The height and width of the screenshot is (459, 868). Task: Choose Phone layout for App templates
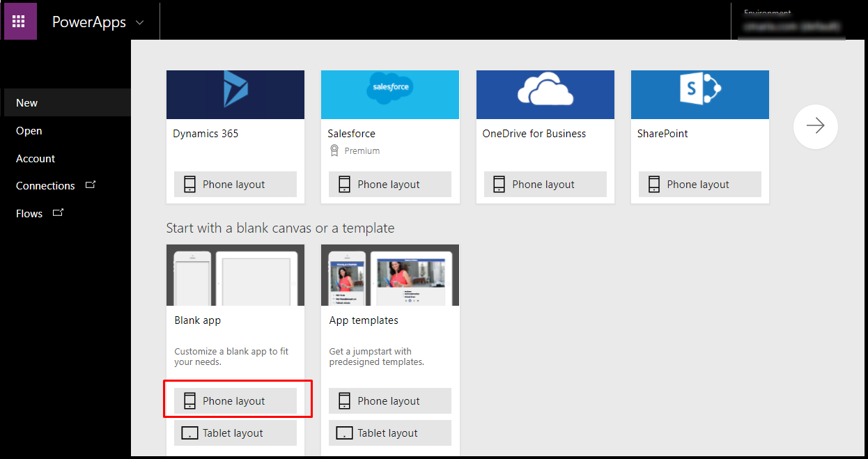[390, 400]
